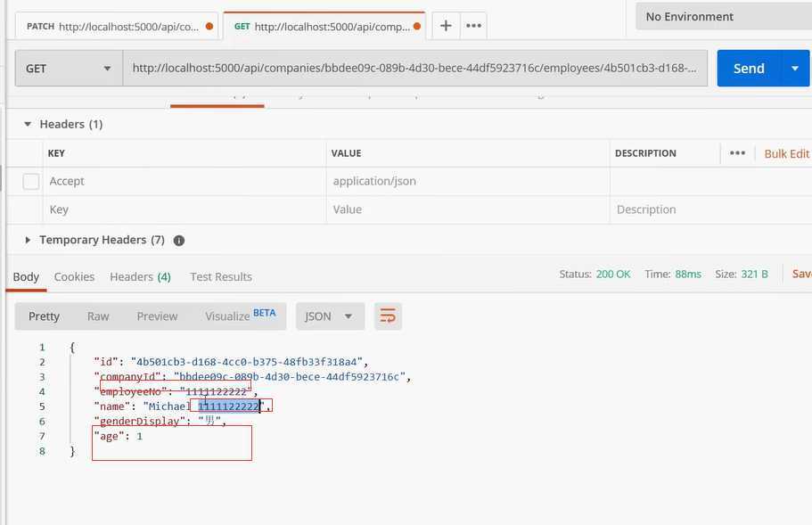Click the "id" line in JSON response
Viewport: 812px width, 525px height.
(231, 362)
